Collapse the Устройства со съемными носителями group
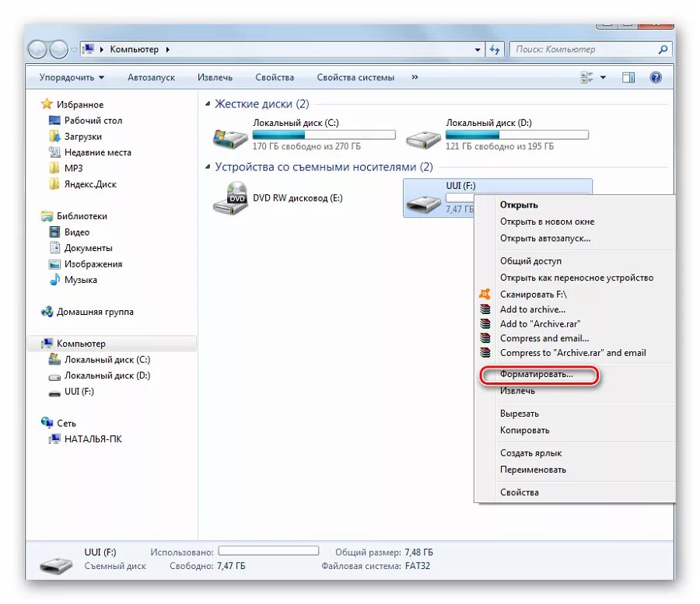Viewport: 700px width, 604px height. (x=208, y=167)
